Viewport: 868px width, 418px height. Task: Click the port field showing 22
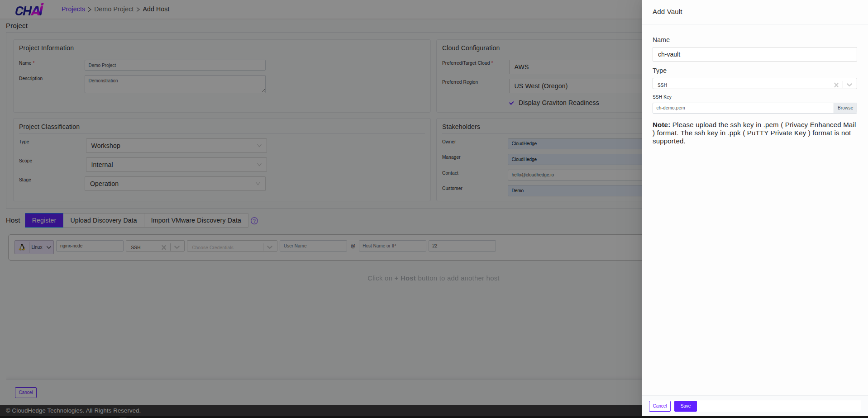(462, 246)
